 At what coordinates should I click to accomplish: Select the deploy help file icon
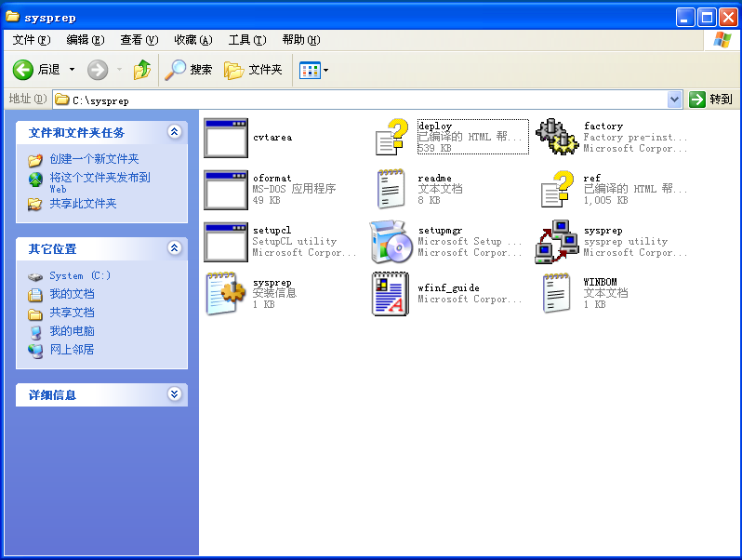click(391, 138)
